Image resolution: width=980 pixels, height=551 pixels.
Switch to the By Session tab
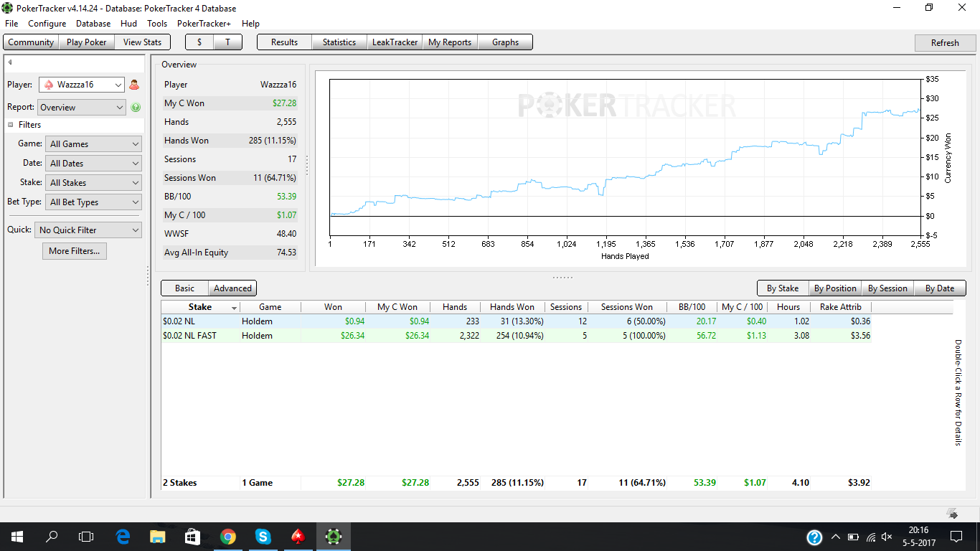point(887,288)
